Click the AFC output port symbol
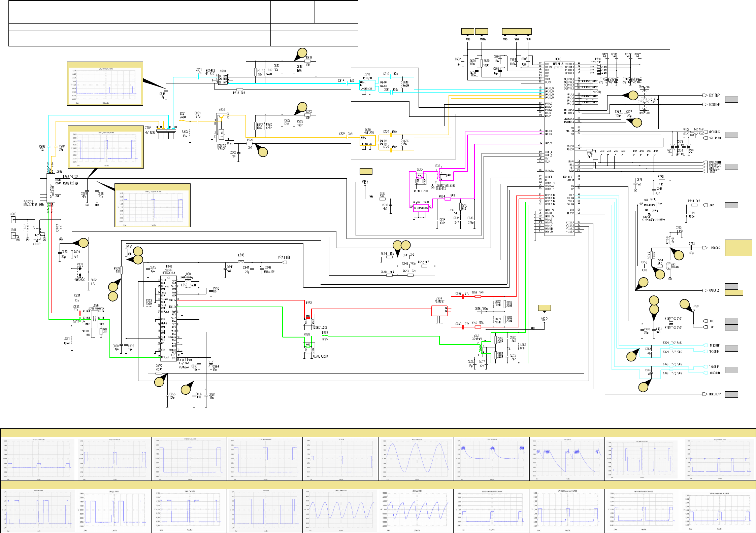The image size is (756, 533). tap(704, 205)
